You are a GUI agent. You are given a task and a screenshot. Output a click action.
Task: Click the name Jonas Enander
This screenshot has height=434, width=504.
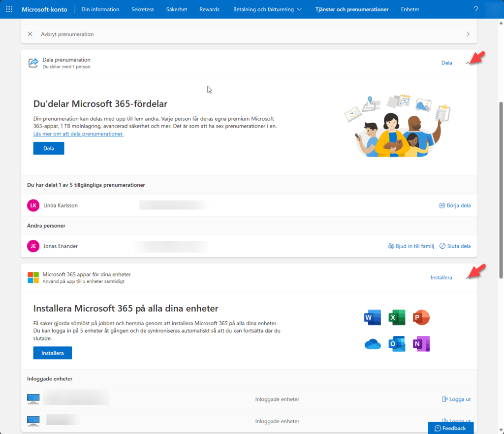coord(61,246)
